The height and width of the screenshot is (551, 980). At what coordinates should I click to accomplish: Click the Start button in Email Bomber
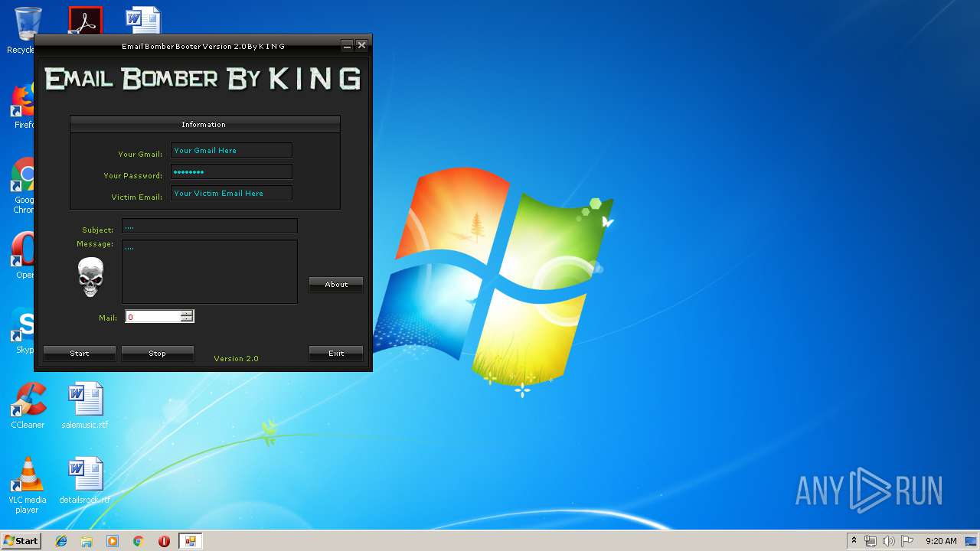(80, 354)
